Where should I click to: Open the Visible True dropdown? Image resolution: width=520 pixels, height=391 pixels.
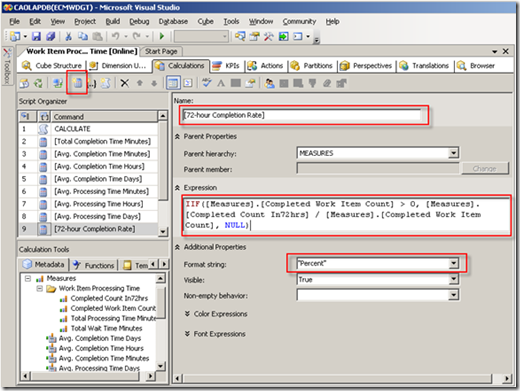[x=453, y=279]
